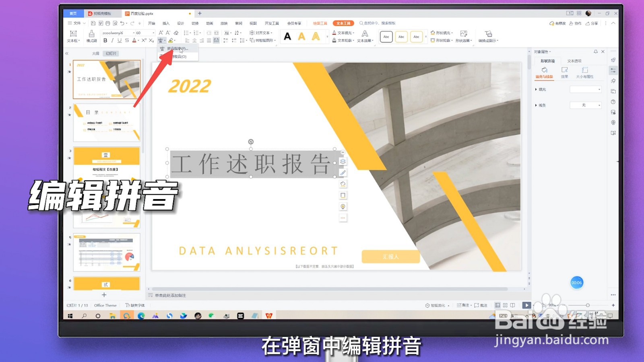
Task: Click 批注 comments button in status bar
Action: coord(481,305)
